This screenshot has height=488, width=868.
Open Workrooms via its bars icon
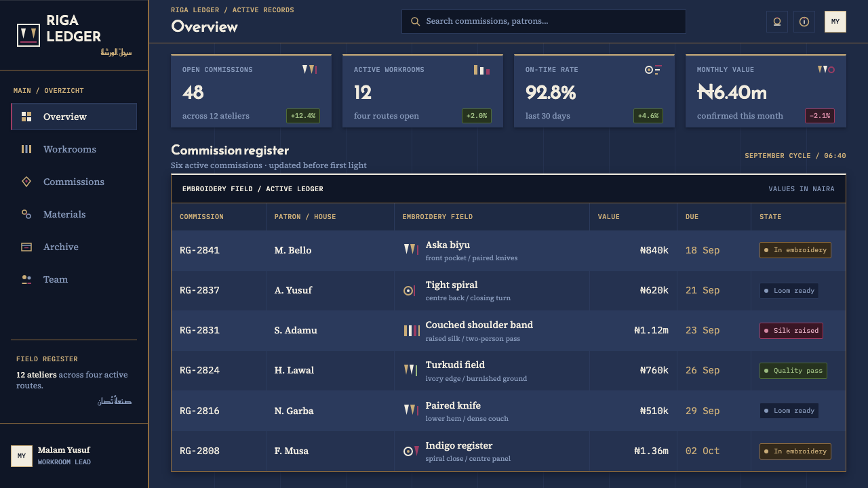click(26, 149)
